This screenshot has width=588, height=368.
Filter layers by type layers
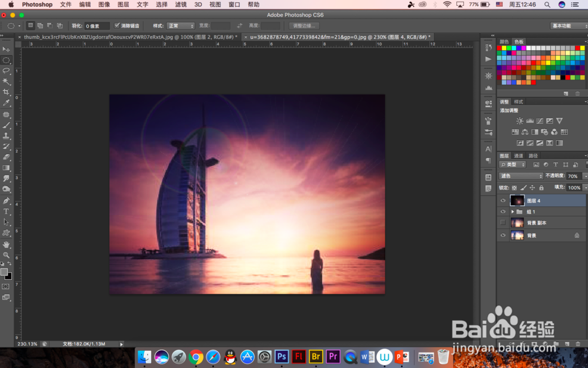[556, 164]
